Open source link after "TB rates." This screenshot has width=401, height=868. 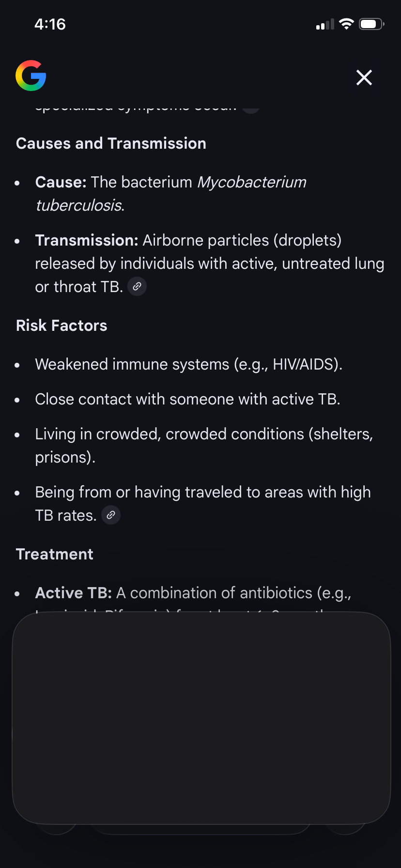pos(111,515)
